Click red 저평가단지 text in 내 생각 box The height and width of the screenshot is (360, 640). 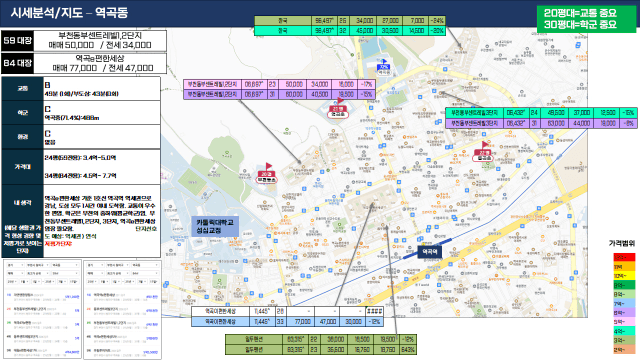pyautogui.click(x=58, y=244)
